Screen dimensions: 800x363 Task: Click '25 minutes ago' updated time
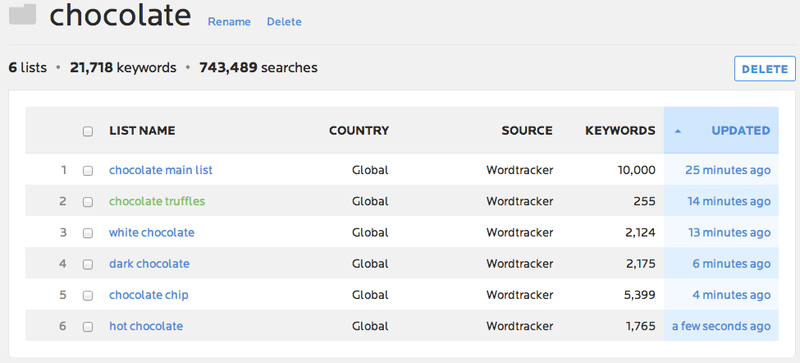[728, 170]
